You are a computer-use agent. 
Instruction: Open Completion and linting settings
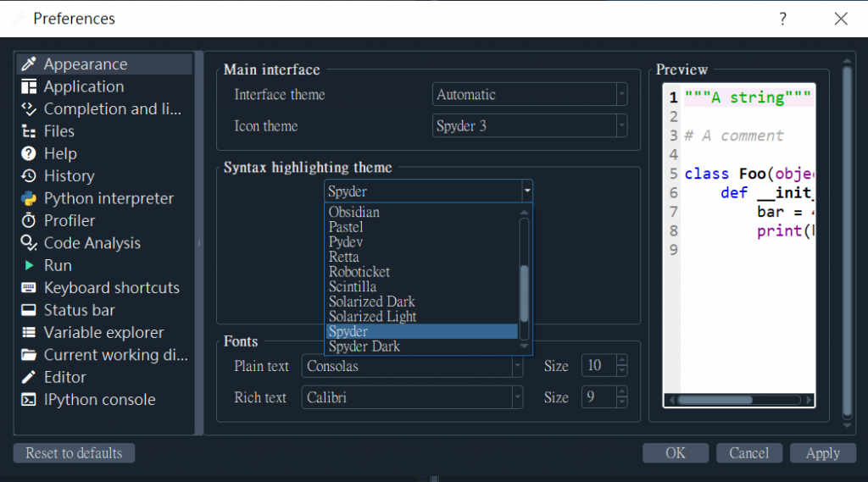click(105, 109)
